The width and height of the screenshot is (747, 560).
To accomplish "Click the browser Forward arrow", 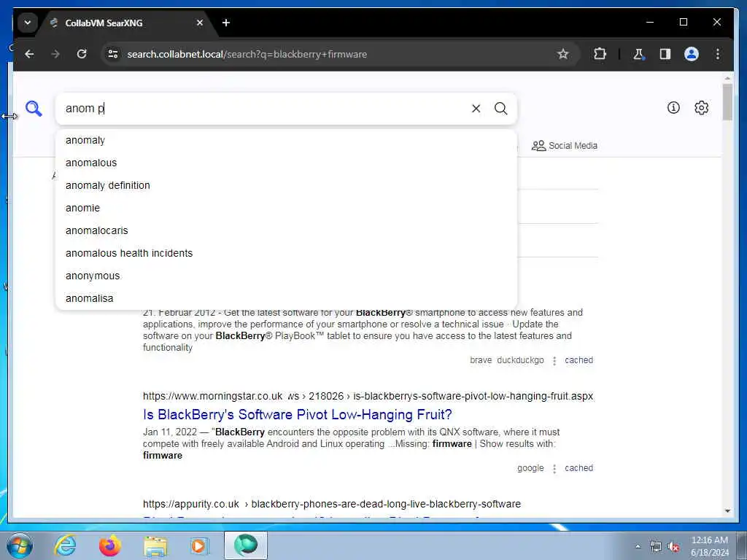I will click(55, 54).
